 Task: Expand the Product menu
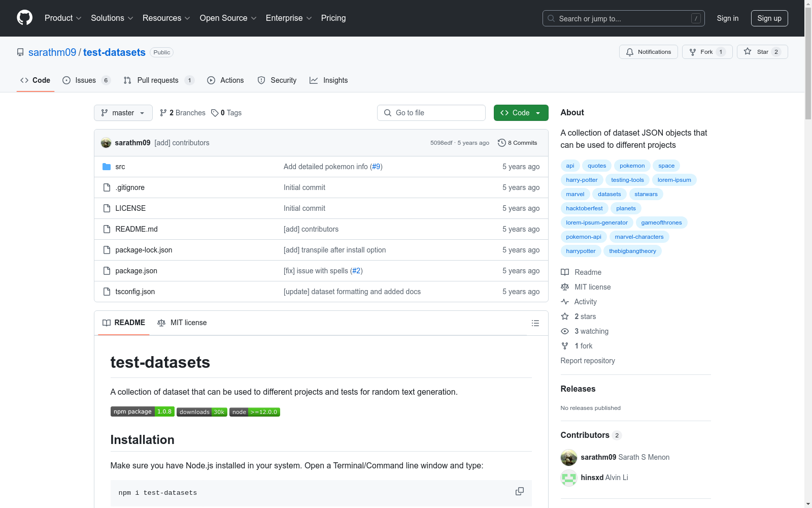(x=63, y=18)
